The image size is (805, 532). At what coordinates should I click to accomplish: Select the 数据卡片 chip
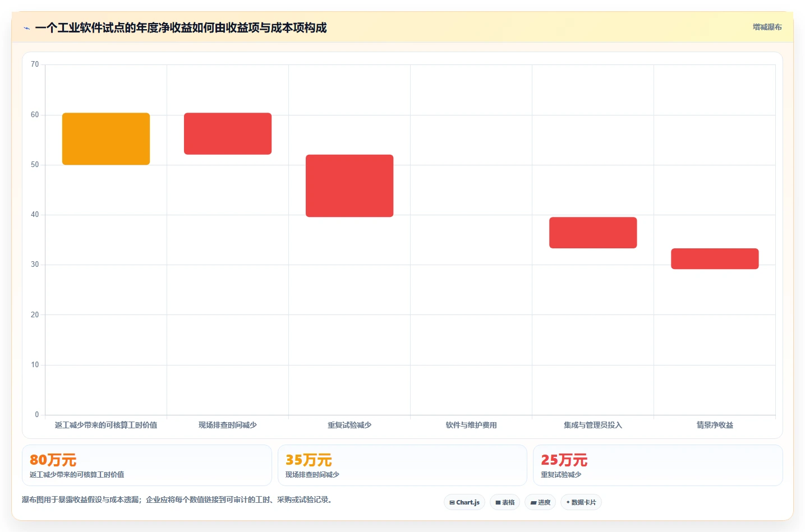coord(581,502)
